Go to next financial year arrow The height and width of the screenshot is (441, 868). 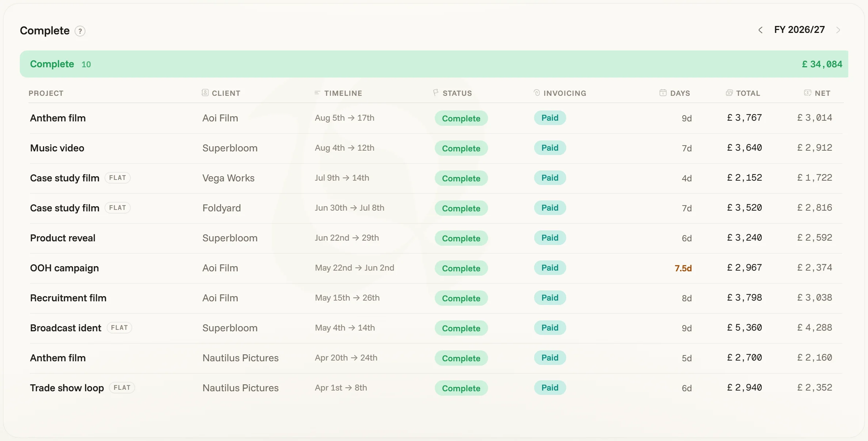(x=838, y=30)
